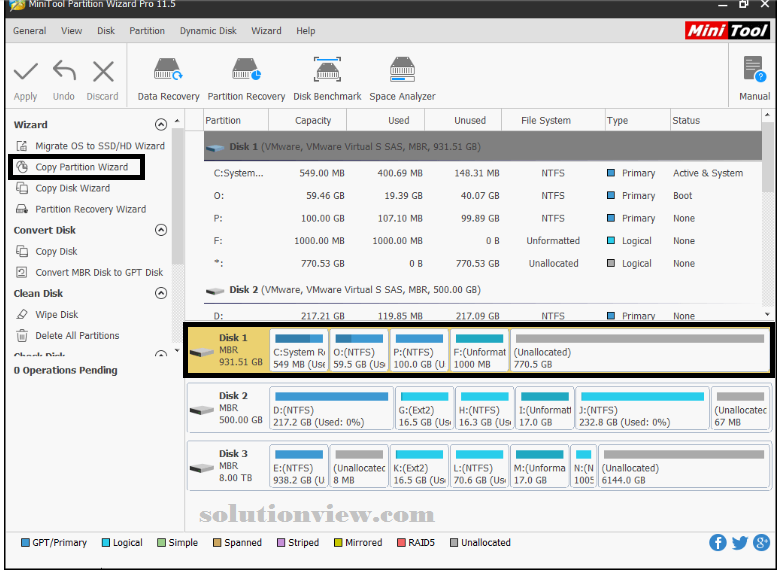The height and width of the screenshot is (570, 777).
Task: Click the MiniTool logo
Action: point(727,31)
